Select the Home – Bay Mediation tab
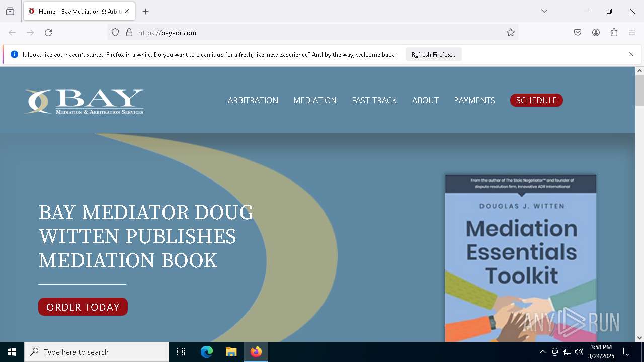 click(x=79, y=11)
